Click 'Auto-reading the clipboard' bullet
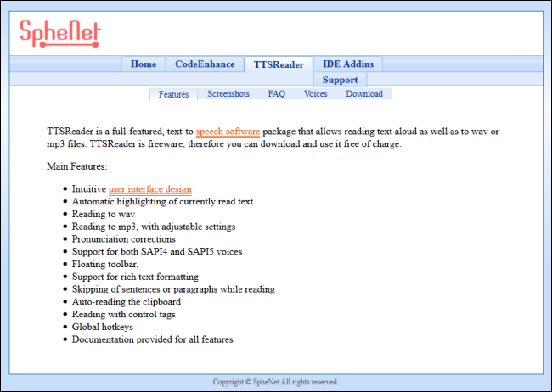 tap(127, 302)
